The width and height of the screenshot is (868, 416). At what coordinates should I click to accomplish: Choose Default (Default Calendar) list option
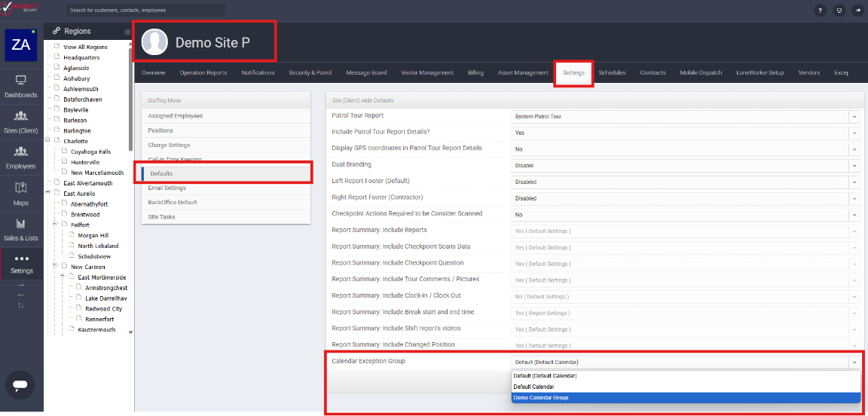686,375
